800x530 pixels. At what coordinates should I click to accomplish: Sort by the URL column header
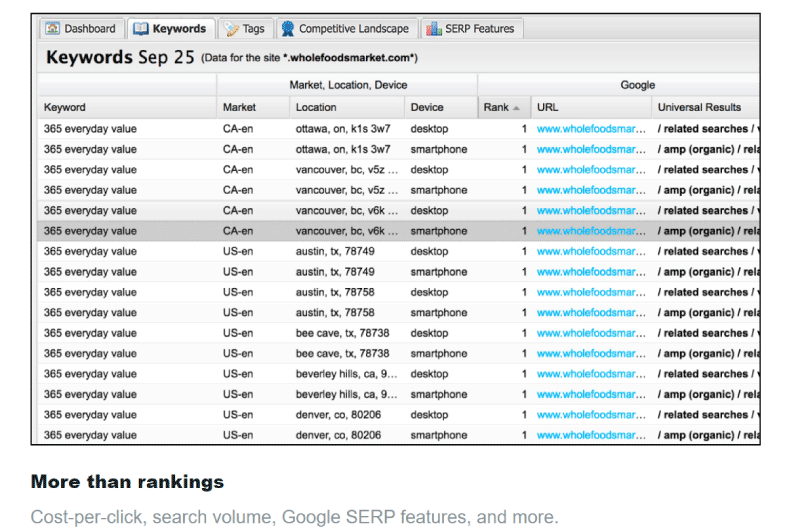pos(591,107)
